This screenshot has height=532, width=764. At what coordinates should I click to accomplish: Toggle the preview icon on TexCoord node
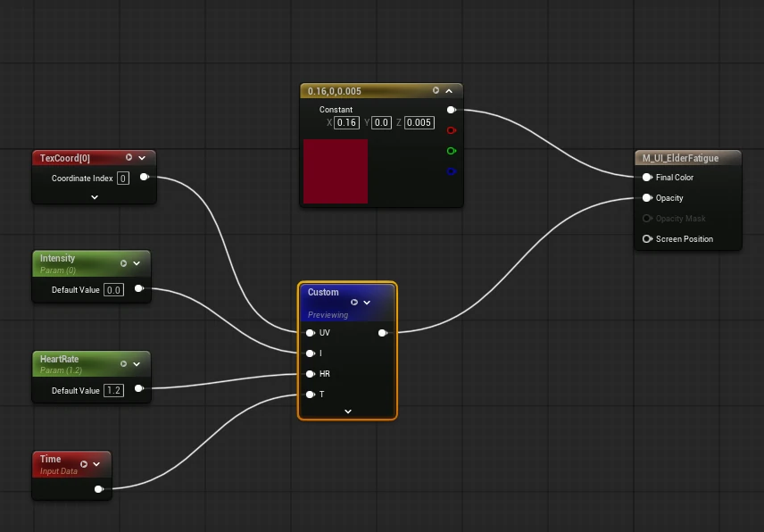(x=129, y=157)
